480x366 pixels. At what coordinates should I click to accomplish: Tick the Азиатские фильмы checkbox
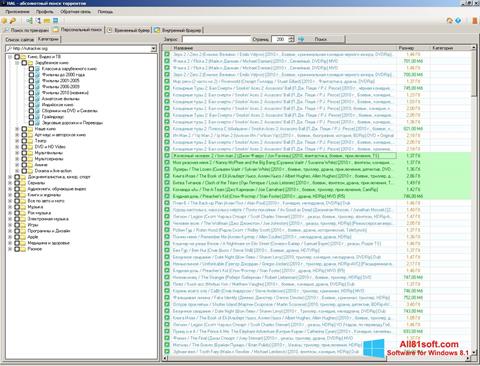pos(31,99)
